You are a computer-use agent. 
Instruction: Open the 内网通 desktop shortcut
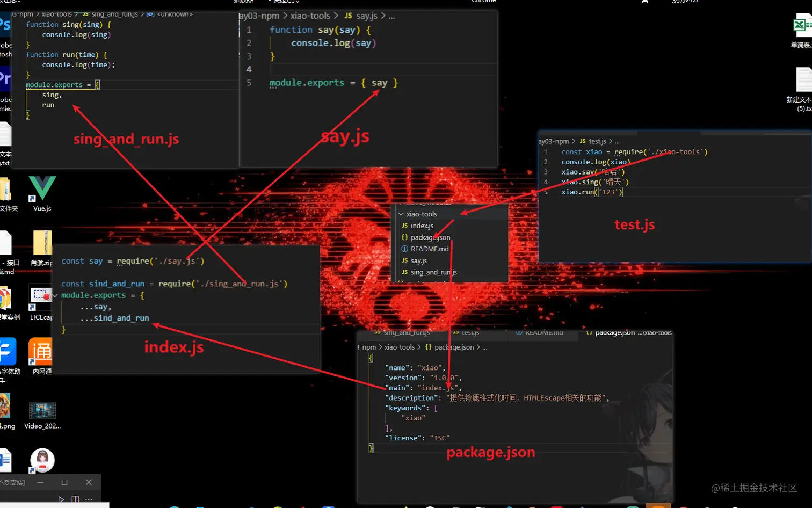(x=41, y=357)
